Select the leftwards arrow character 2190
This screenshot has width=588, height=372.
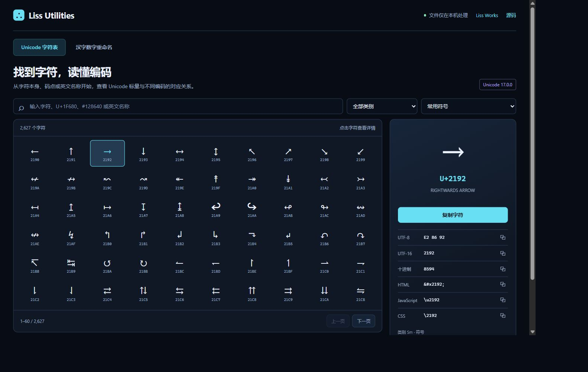pyautogui.click(x=35, y=153)
